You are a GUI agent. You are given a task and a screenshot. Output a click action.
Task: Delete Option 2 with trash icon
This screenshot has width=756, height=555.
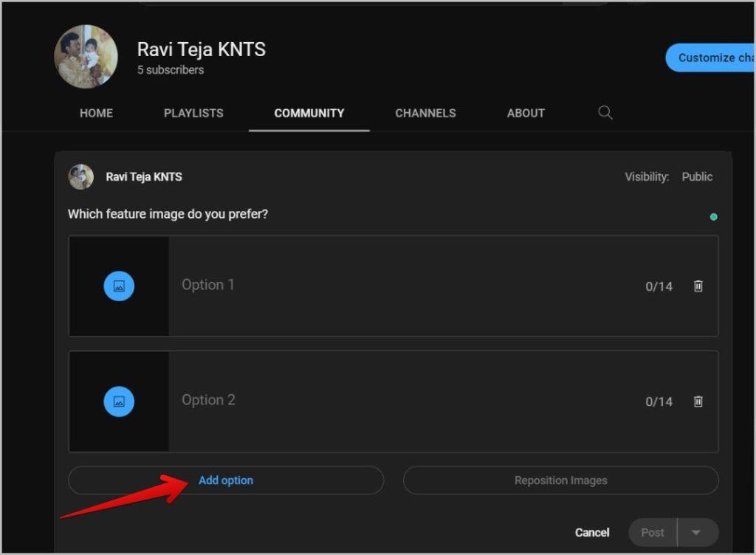pyautogui.click(x=698, y=401)
